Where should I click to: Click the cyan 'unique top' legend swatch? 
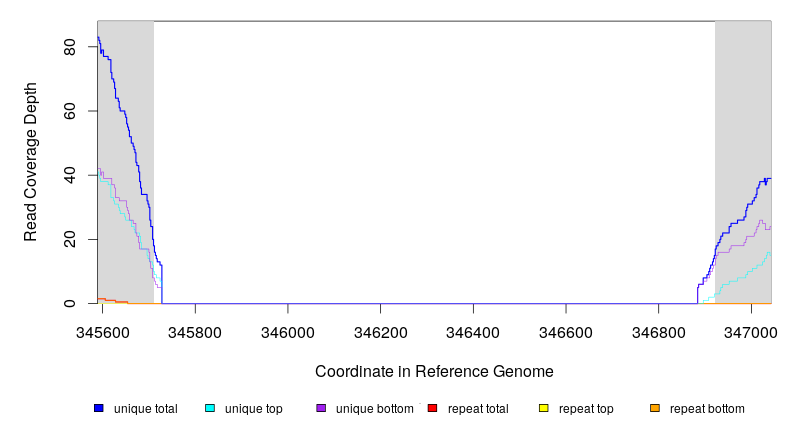coord(210,409)
